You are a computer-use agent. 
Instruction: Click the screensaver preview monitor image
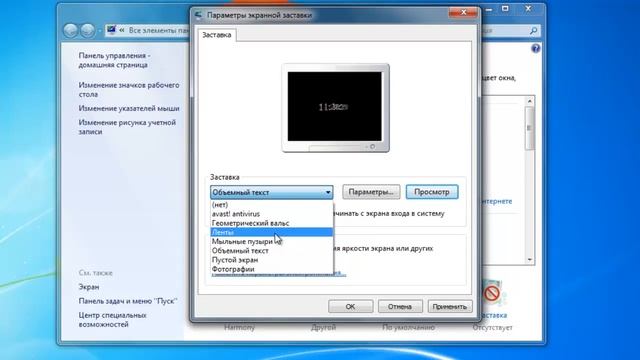tap(335, 108)
